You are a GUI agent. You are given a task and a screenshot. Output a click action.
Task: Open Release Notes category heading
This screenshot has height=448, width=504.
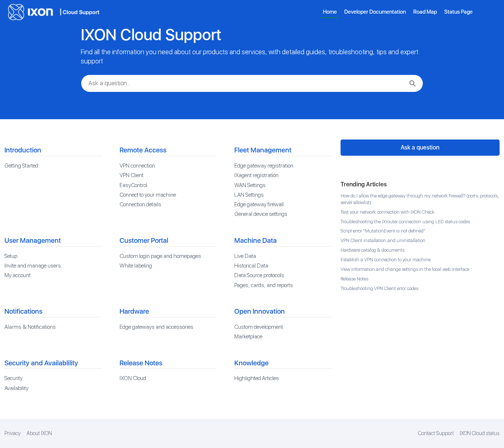pyautogui.click(x=141, y=363)
